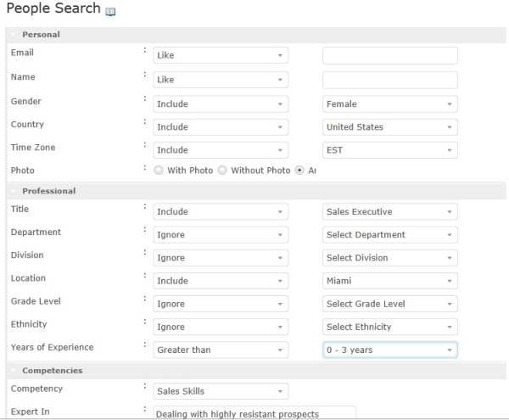509x420 pixels.
Task: Open the Grade Level Ignore dropdown
Action: (221, 304)
